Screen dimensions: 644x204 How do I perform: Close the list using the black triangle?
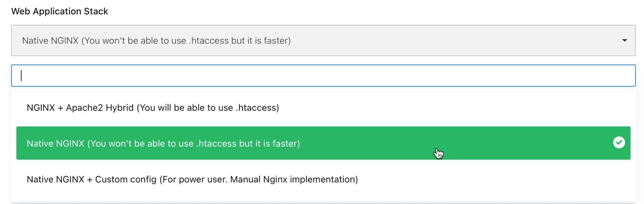(624, 41)
